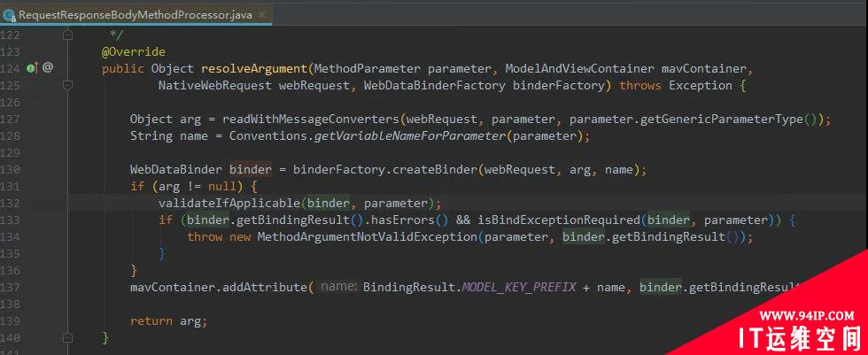
Task: Click the MethodArgumentNotValidException class name
Action: pyautogui.click(x=367, y=236)
